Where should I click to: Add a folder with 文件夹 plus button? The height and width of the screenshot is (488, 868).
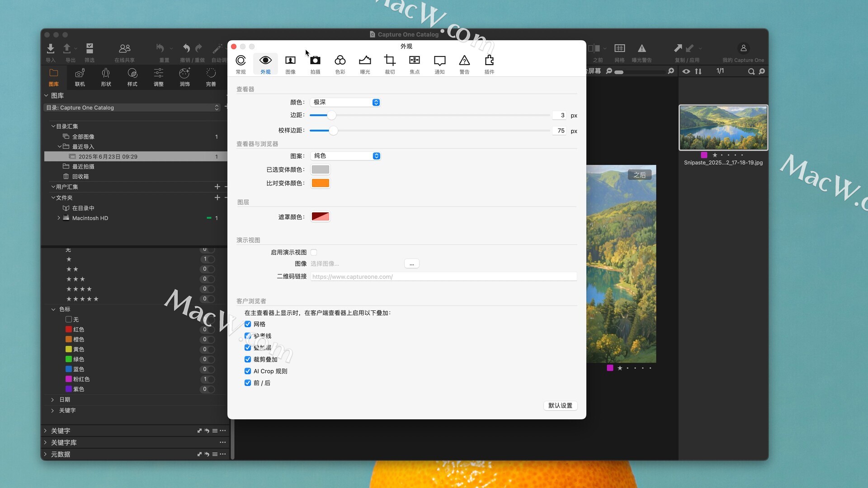click(x=217, y=197)
